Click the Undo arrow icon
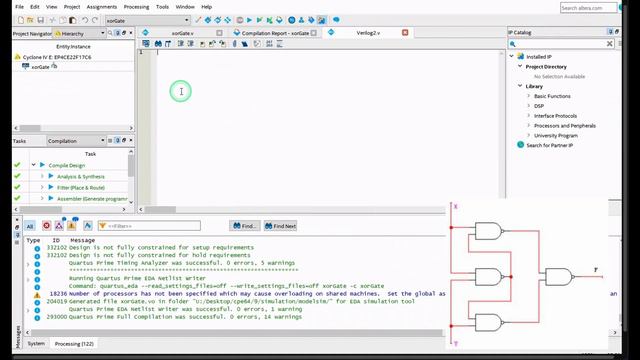This screenshot has height=360, width=640. click(x=84, y=20)
